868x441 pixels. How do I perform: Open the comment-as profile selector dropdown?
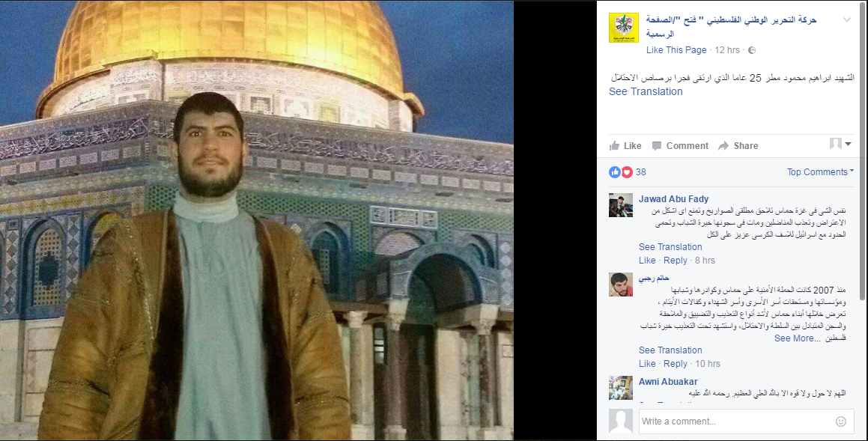point(840,145)
